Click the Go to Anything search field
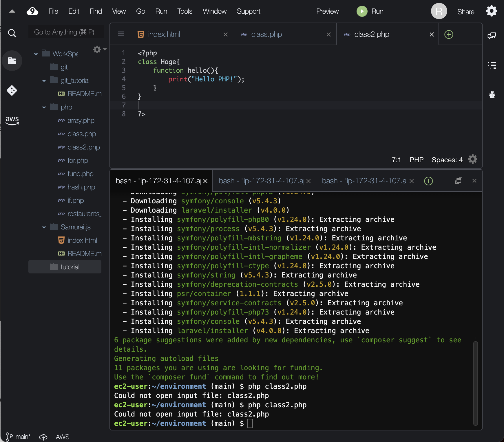This screenshot has width=504, height=442. 66,32
